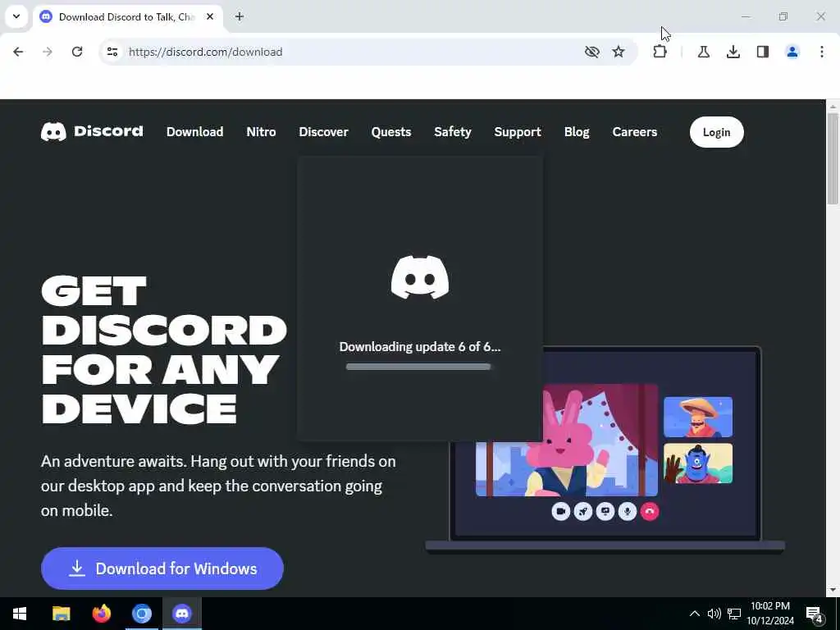Viewport: 840px width, 630px height.
Task: Open the Quests nav item
Action: click(391, 132)
